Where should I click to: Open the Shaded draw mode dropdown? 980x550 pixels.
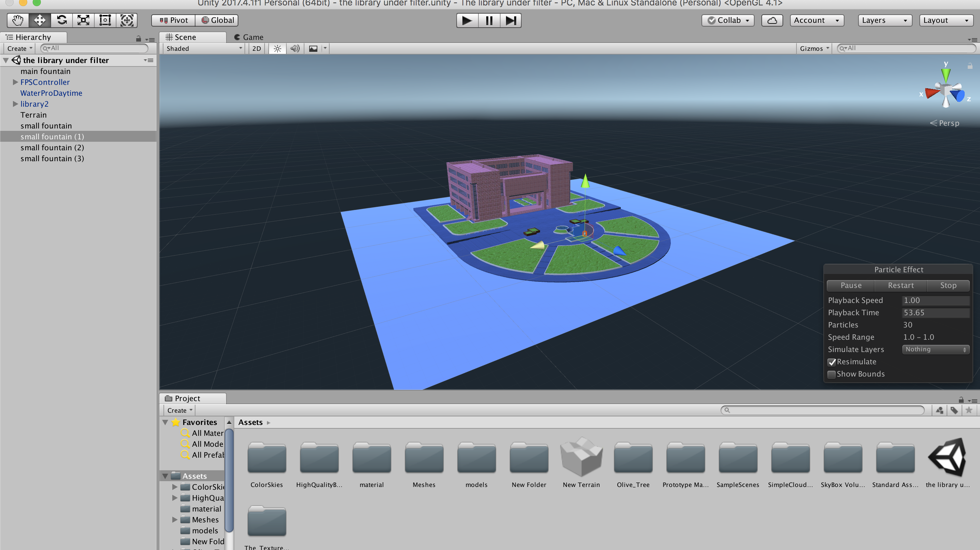[x=204, y=48]
